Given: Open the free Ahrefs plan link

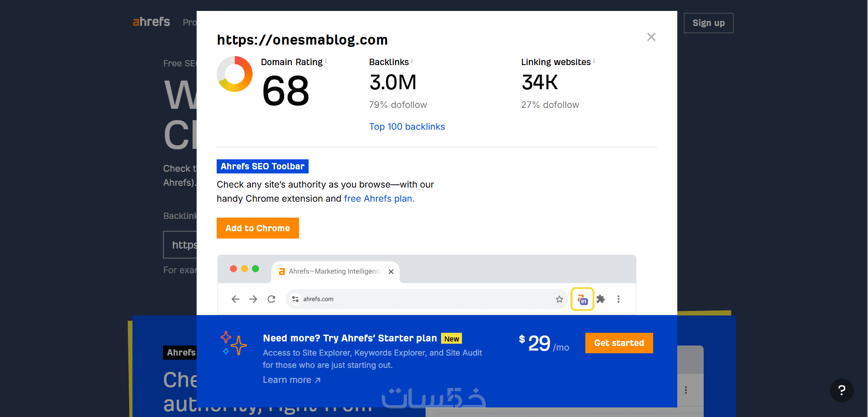Looking at the screenshot, I should (x=379, y=198).
